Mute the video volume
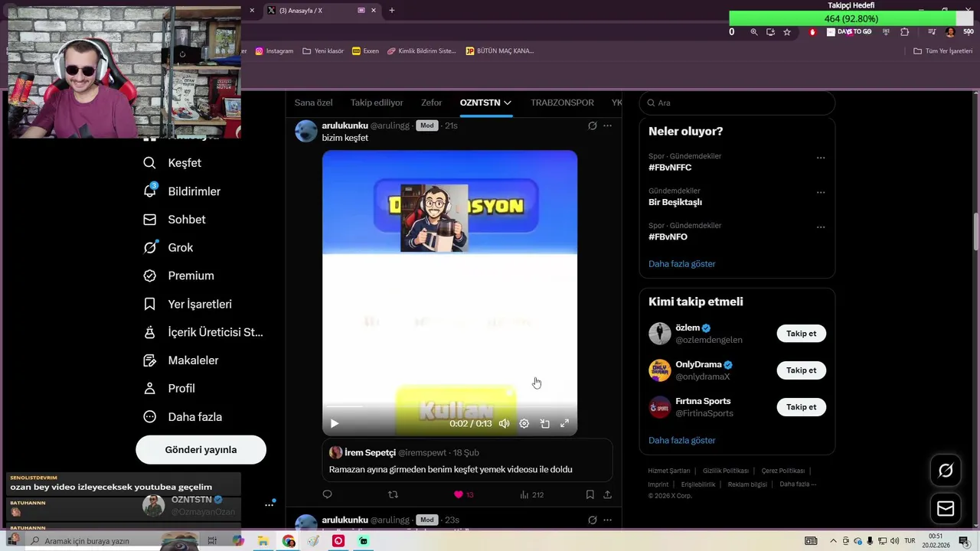Viewport: 980px width, 551px height. [504, 423]
